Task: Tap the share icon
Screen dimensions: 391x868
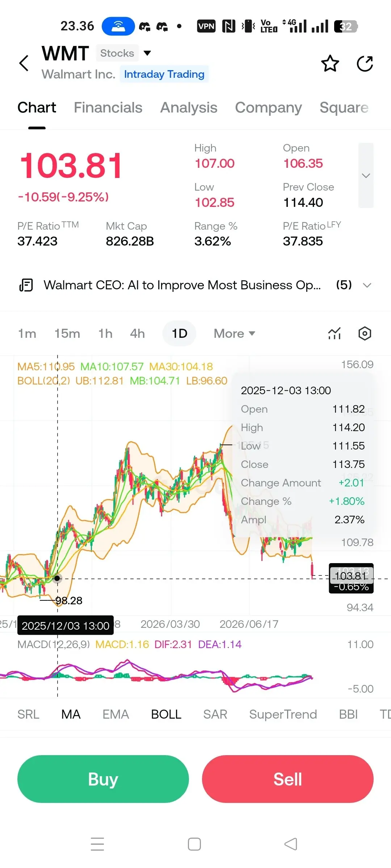Action: click(365, 64)
